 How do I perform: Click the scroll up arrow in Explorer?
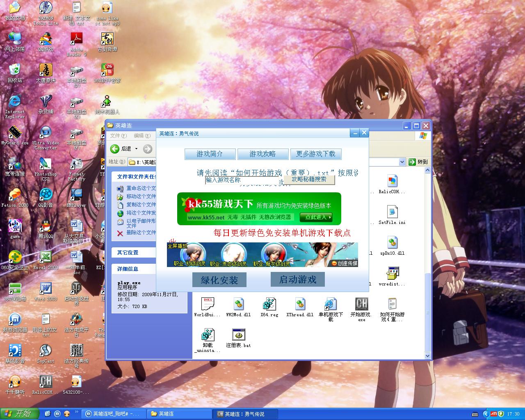[x=427, y=170]
